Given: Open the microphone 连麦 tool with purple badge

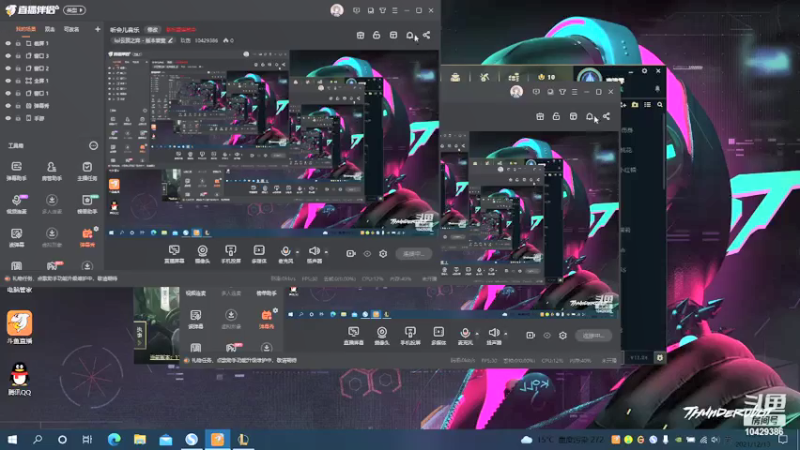Looking at the screenshot, I should click(x=16, y=204).
